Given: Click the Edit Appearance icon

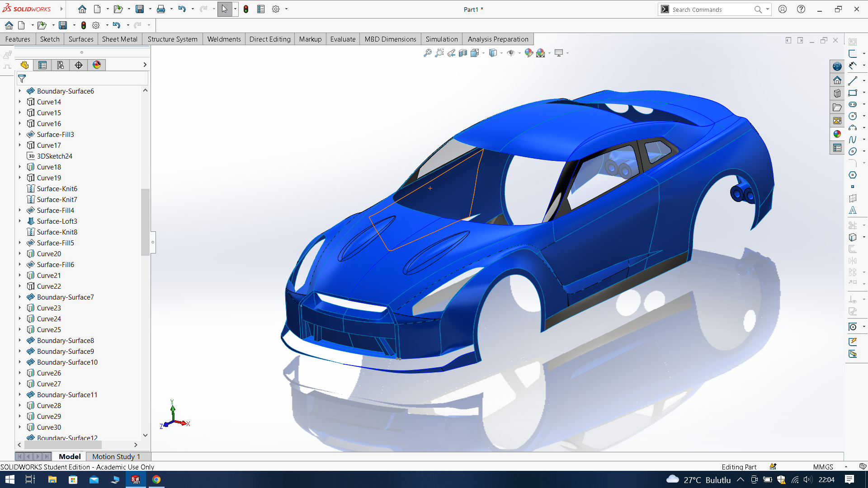Looking at the screenshot, I should click(528, 53).
